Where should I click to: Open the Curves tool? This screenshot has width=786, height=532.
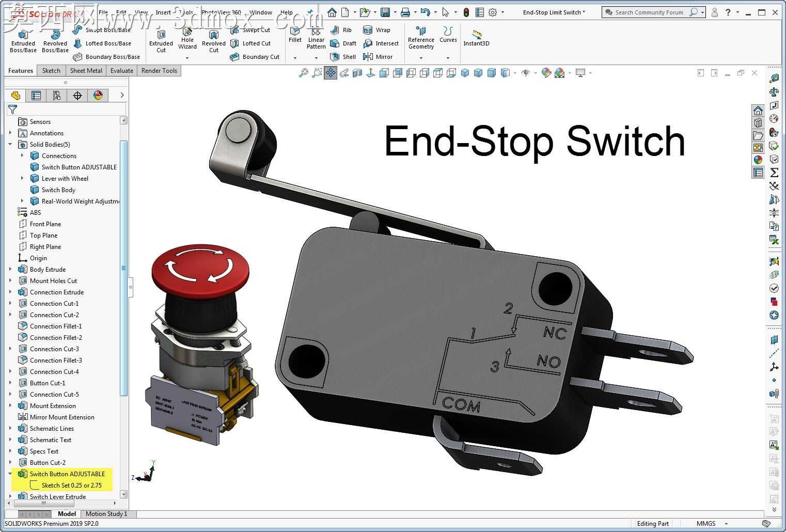tap(448, 35)
